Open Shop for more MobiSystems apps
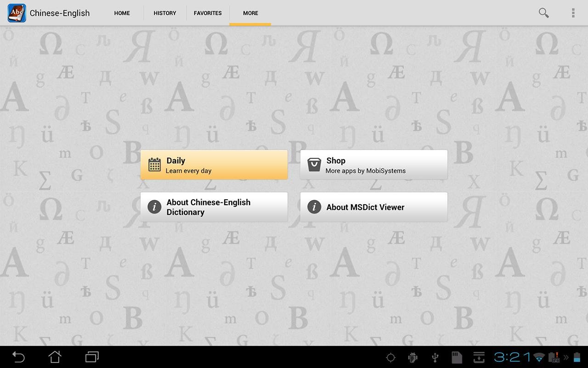 [374, 165]
